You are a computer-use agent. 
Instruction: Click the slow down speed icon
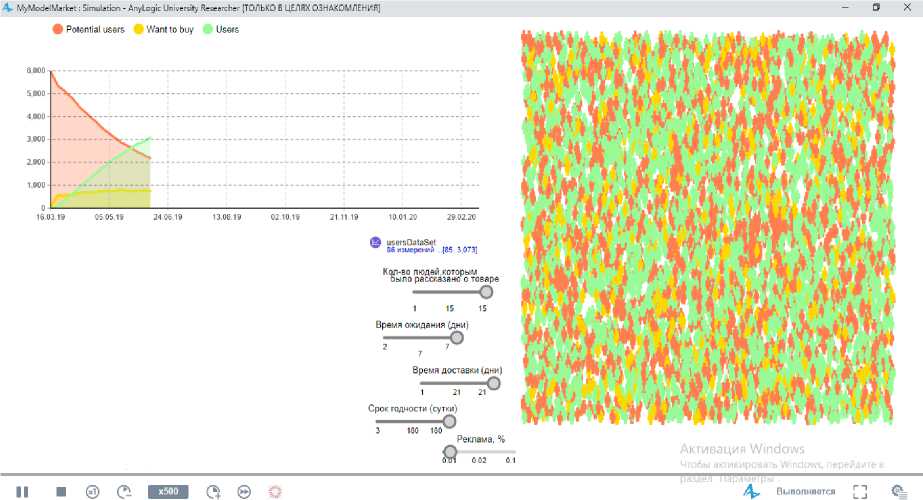click(124, 491)
